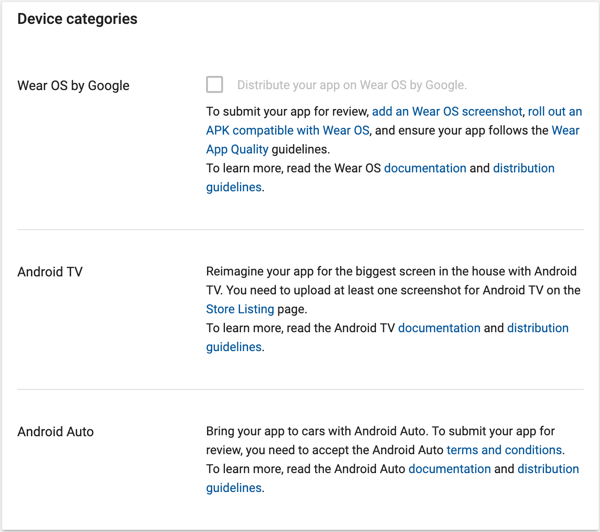Open the Android TV documentation link
The image size is (600, 532).
click(439, 328)
